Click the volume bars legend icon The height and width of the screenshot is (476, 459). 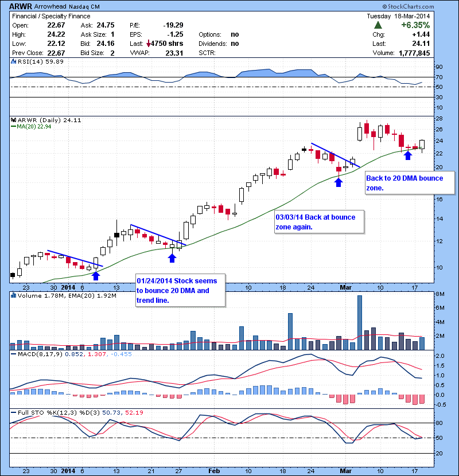(13, 295)
